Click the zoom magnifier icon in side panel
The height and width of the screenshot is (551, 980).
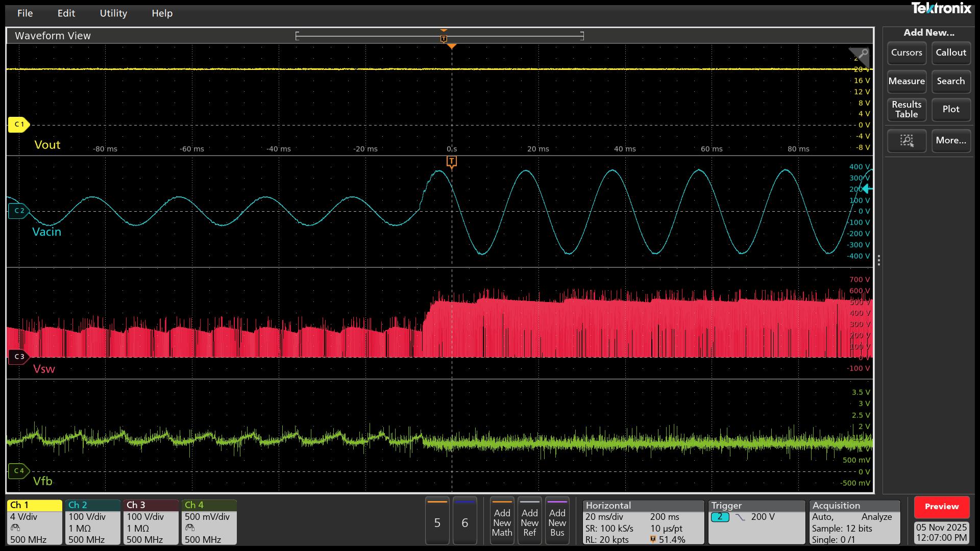point(906,141)
